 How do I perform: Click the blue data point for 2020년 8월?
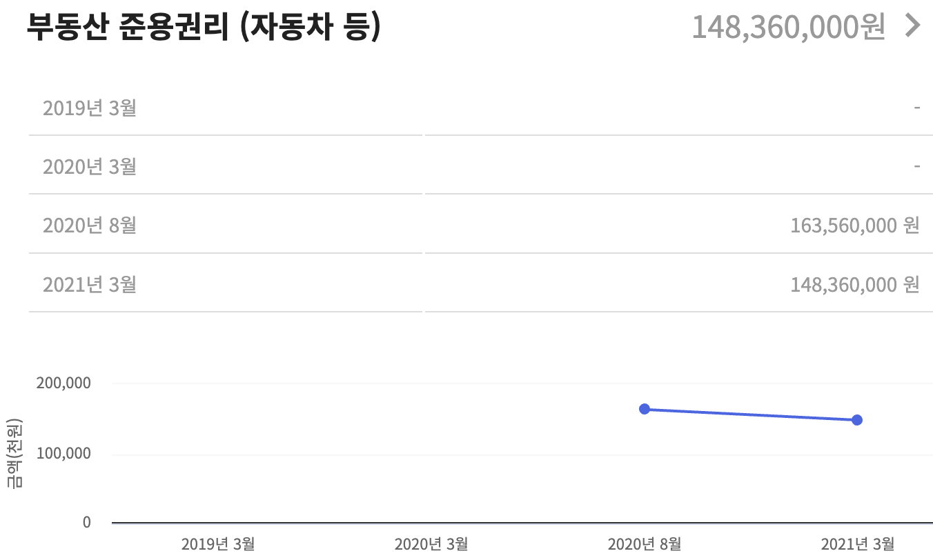coord(645,409)
